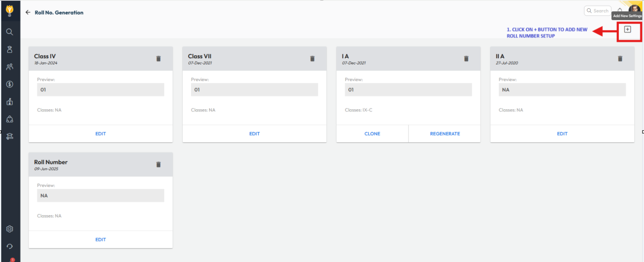Go back using the left arrow icon
This screenshot has height=262, width=644.
[x=28, y=13]
